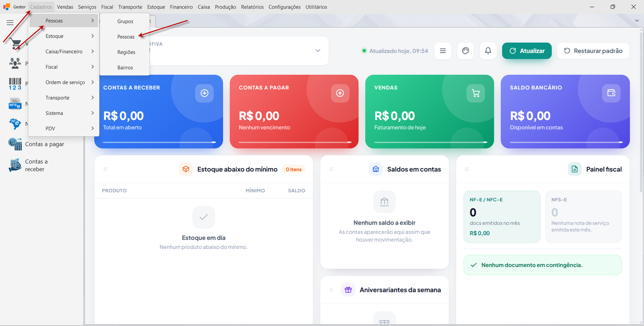Image resolution: width=644 pixels, height=326 pixels.
Task: Click the box icon beside Estoque abaixo do mínimo
Action: click(x=186, y=169)
